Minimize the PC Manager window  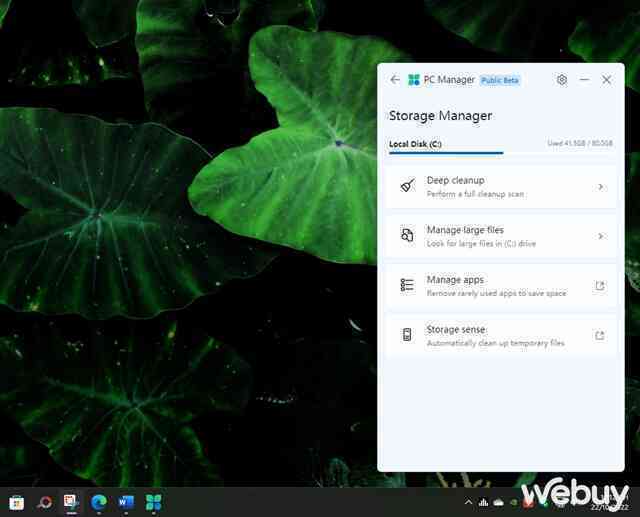(584, 80)
